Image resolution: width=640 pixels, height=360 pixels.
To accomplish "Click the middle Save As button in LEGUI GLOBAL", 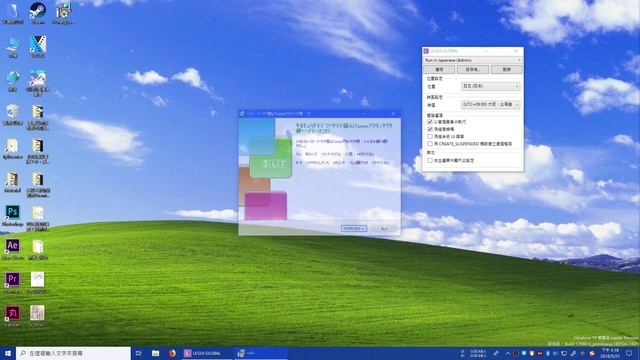I will [x=473, y=69].
